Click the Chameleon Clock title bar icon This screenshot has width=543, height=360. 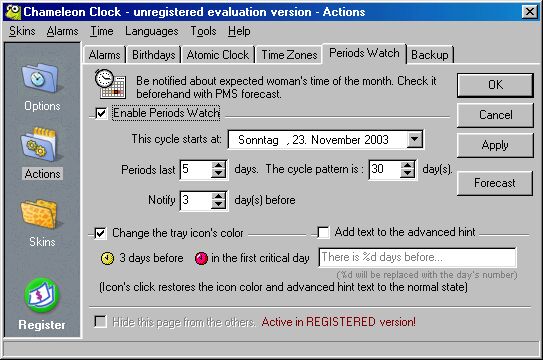13,12
